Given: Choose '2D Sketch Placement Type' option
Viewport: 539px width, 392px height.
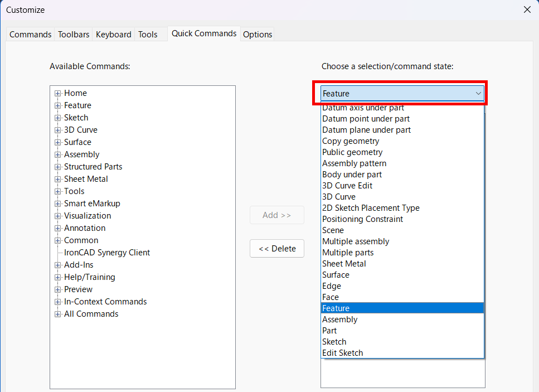Looking at the screenshot, I should (402, 208).
